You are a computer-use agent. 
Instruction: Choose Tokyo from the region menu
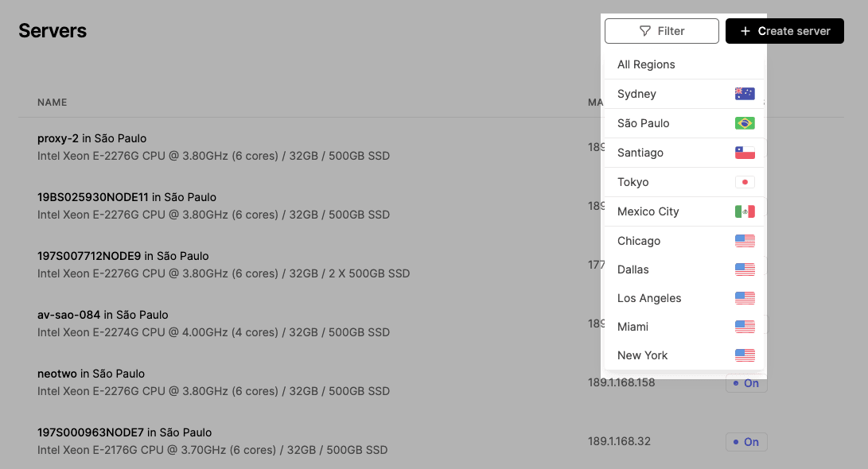(633, 181)
